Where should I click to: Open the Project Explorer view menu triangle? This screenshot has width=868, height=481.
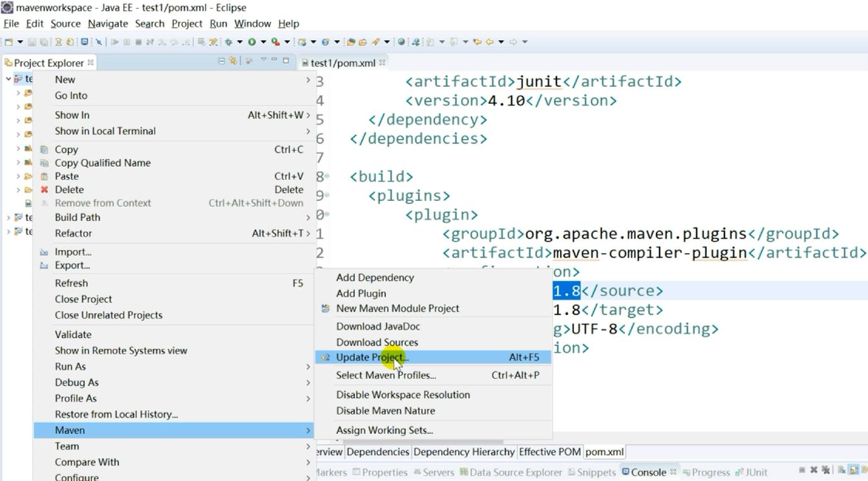point(264,59)
